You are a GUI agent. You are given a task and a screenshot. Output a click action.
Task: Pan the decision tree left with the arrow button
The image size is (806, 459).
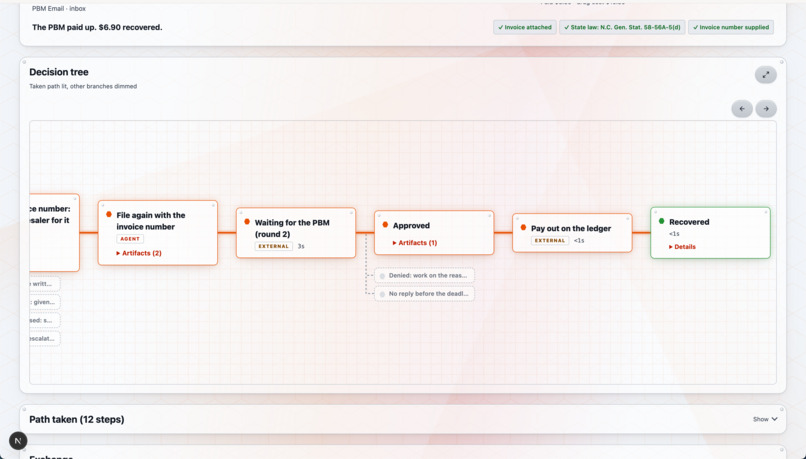742,109
